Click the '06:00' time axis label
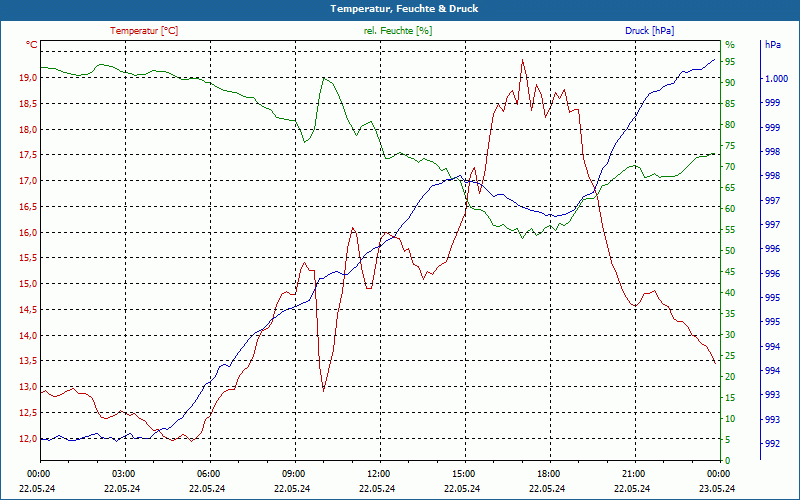 (x=208, y=474)
